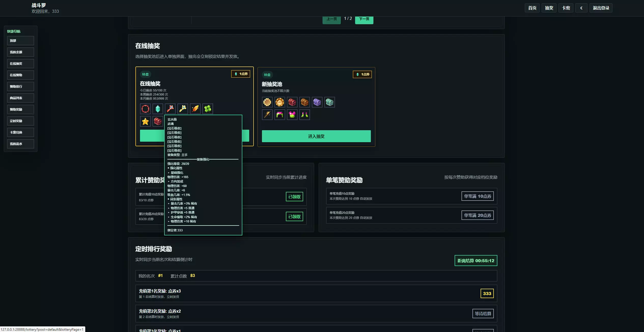Jump to 赞助奖励 in quick nav
The height and width of the screenshot is (332, 644).
tap(21, 109)
